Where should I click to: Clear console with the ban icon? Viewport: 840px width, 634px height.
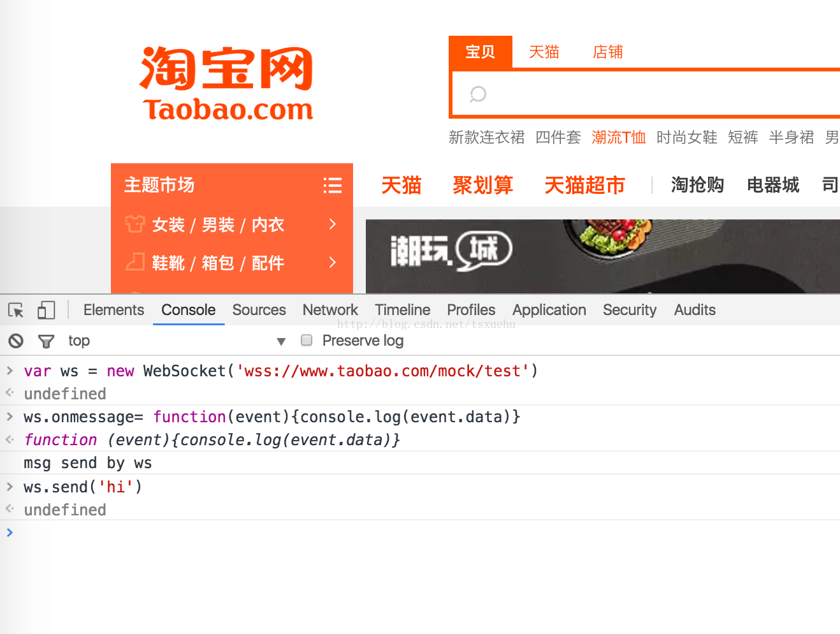[x=16, y=341]
